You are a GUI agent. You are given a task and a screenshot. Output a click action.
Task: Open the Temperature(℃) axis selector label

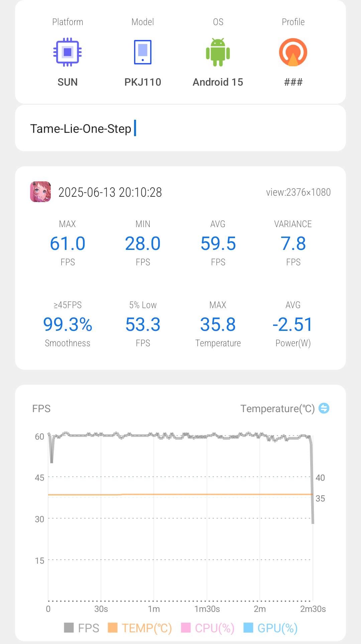coord(277,408)
